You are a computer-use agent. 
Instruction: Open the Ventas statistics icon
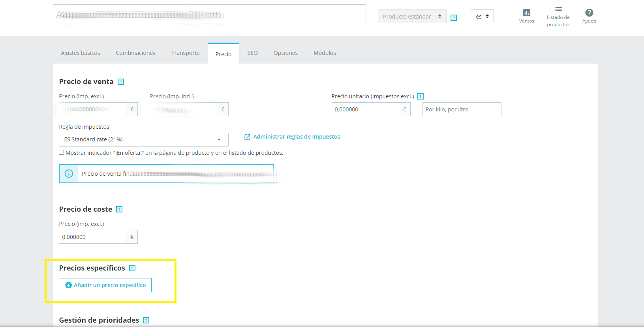click(x=526, y=13)
